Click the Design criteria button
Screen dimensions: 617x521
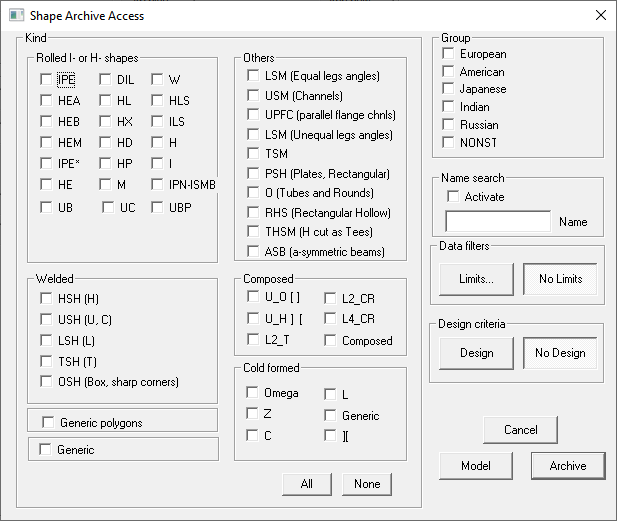pos(477,353)
